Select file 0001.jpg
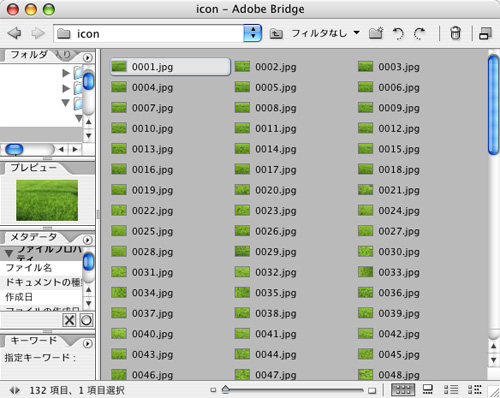500x398 pixels. (170, 67)
